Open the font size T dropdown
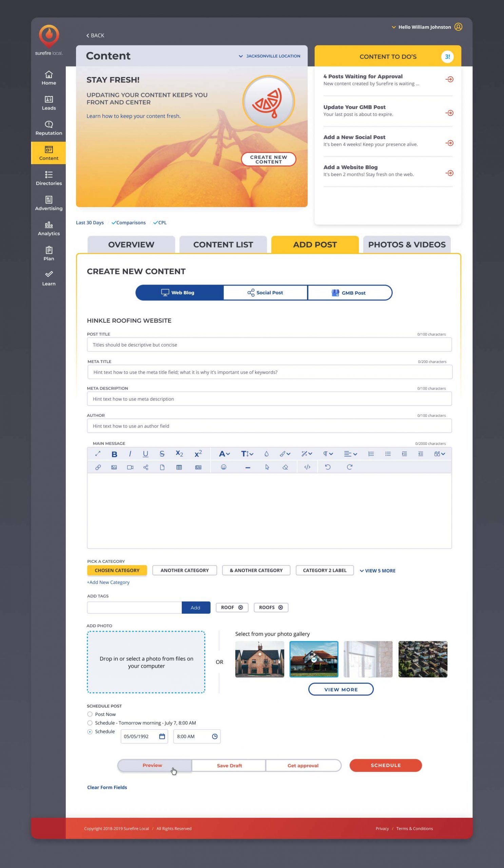Viewport: 504px width, 868px height. (x=247, y=454)
